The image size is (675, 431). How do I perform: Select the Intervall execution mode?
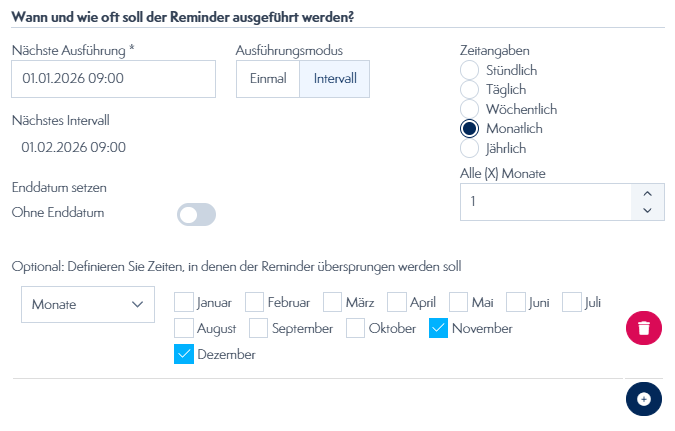tap(334, 79)
